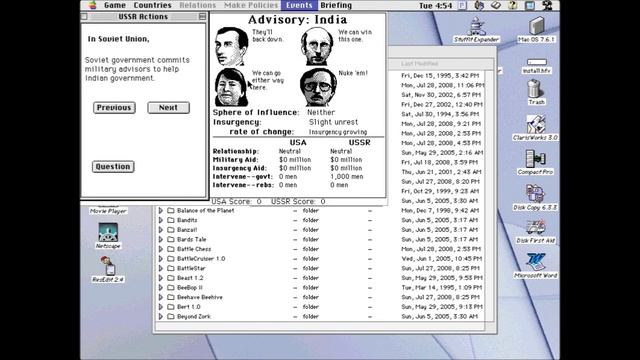The image size is (640, 360).
Task: Click the "1,000 men" USSR intervention value
Action: [347, 177]
